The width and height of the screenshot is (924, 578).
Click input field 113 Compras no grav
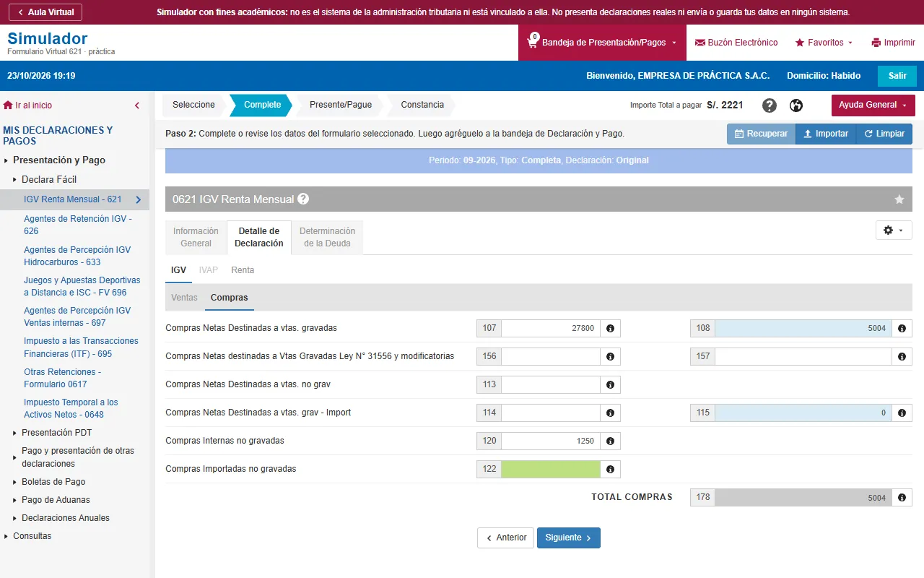[x=551, y=384]
